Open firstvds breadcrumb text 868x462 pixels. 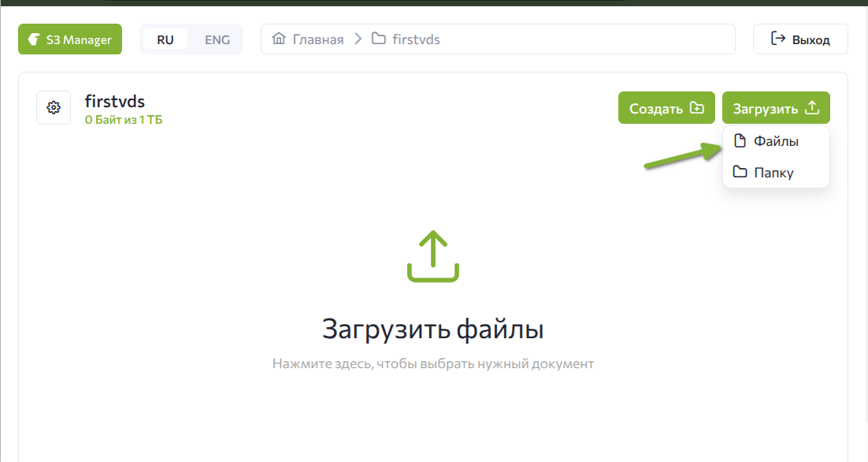(416, 39)
